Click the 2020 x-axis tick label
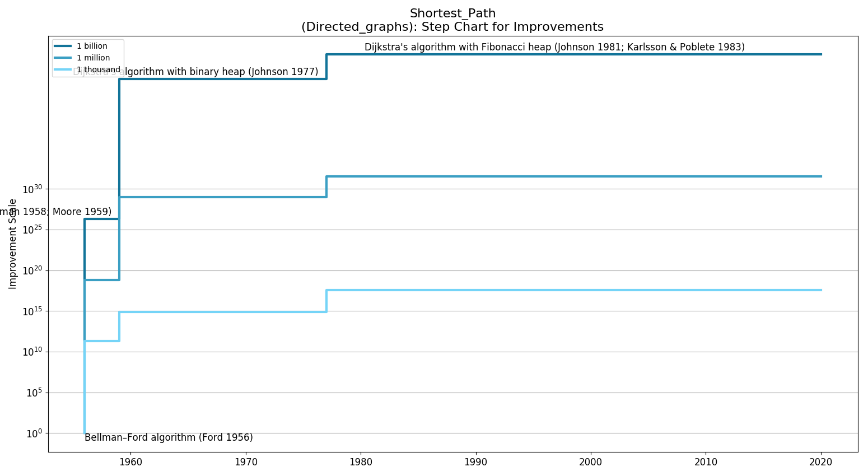868x476 pixels. (x=821, y=462)
